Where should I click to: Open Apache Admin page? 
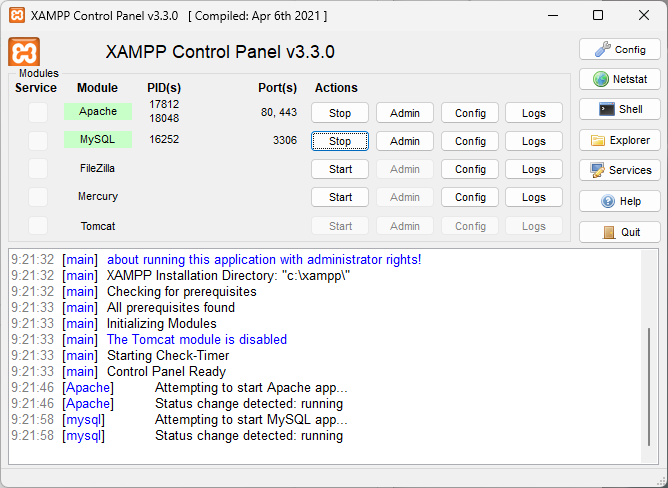[404, 113]
